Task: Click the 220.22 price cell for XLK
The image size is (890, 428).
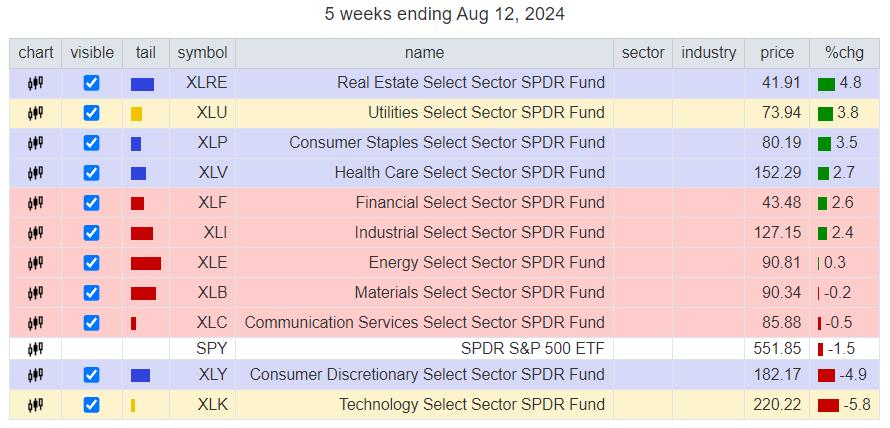Action: [x=777, y=405]
